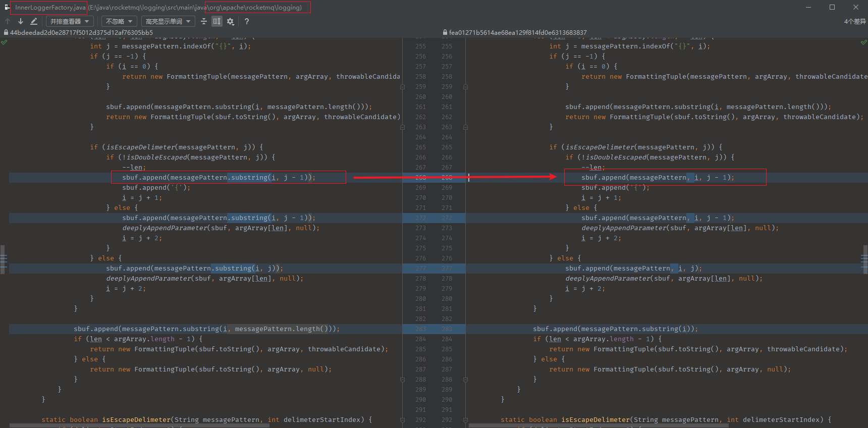Click right line number 283 in gutter

447,329
